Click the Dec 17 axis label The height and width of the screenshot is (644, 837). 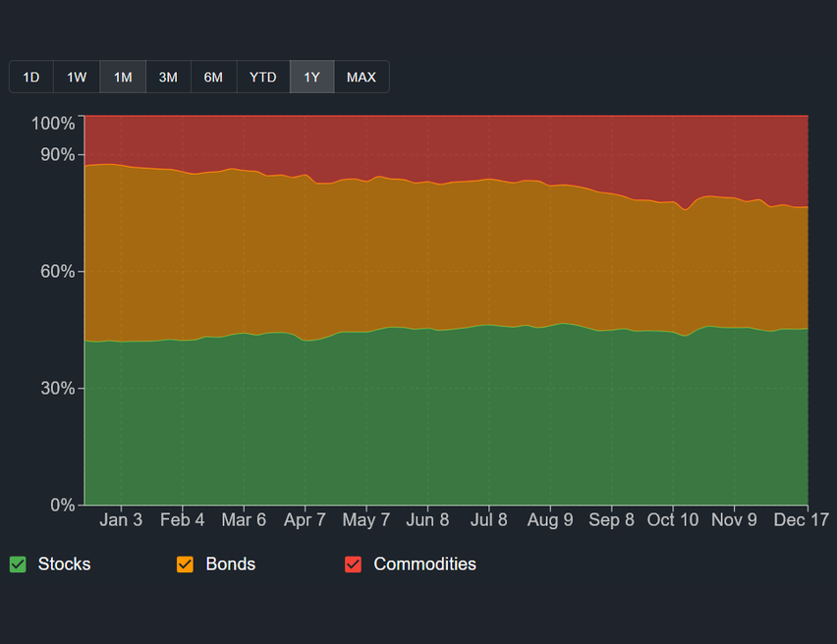click(802, 520)
